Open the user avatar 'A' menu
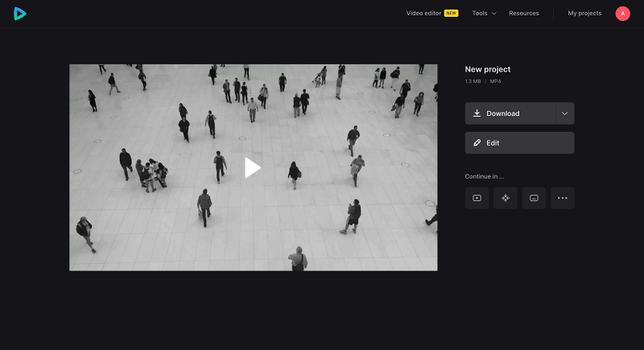The width and height of the screenshot is (644, 350). pyautogui.click(x=622, y=14)
